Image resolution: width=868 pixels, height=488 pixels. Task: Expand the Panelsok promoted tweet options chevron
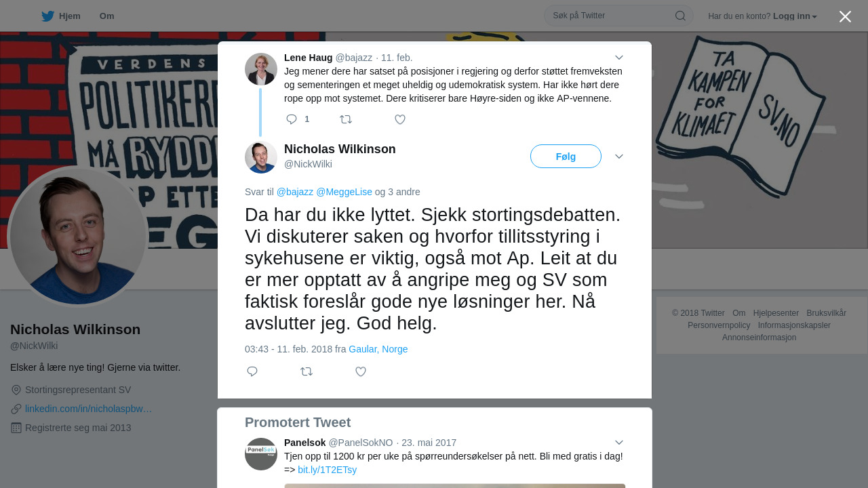(619, 443)
